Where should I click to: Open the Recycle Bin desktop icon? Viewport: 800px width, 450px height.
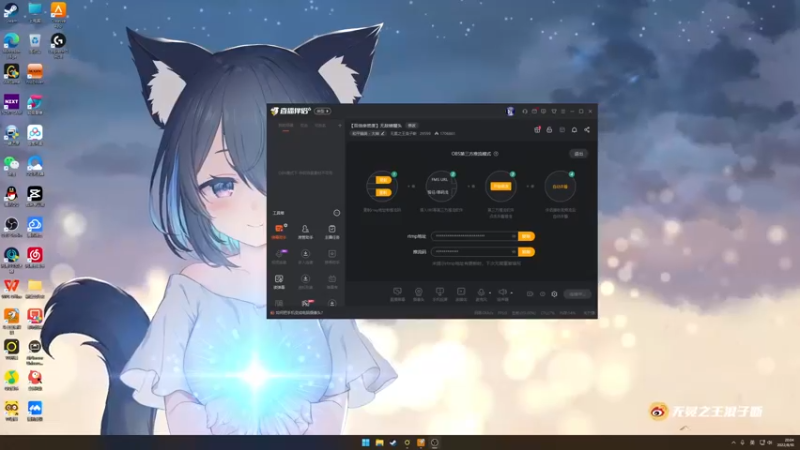[x=35, y=44]
